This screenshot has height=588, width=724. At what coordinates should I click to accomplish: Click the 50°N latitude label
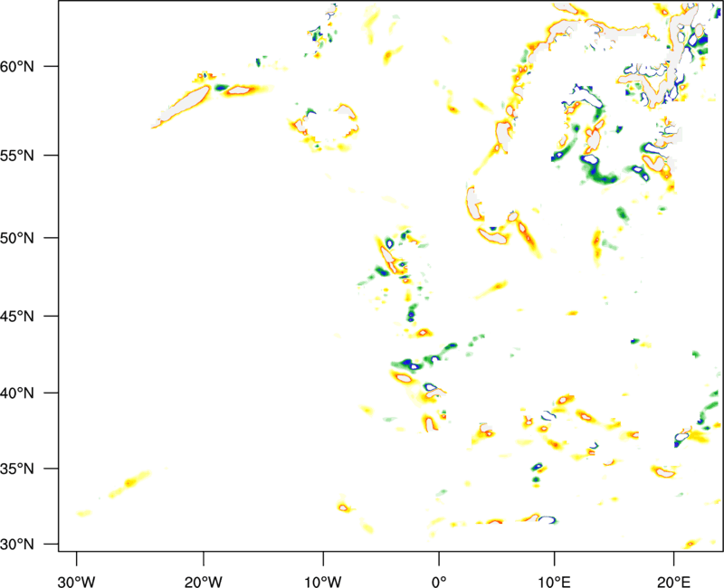pyautogui.click(x=17, y=238)
